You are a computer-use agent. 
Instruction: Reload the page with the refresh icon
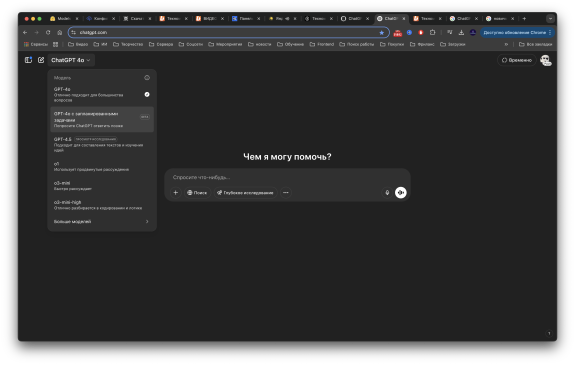[48, 32]
